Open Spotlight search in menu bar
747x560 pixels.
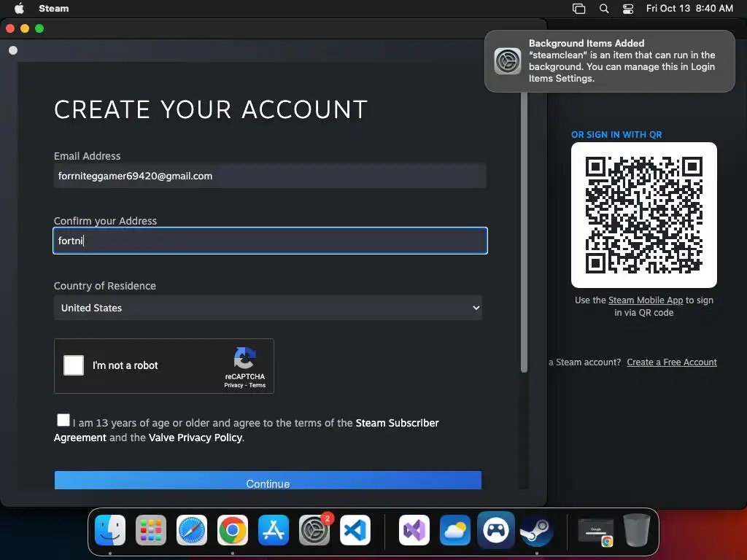tap(603, 8)
